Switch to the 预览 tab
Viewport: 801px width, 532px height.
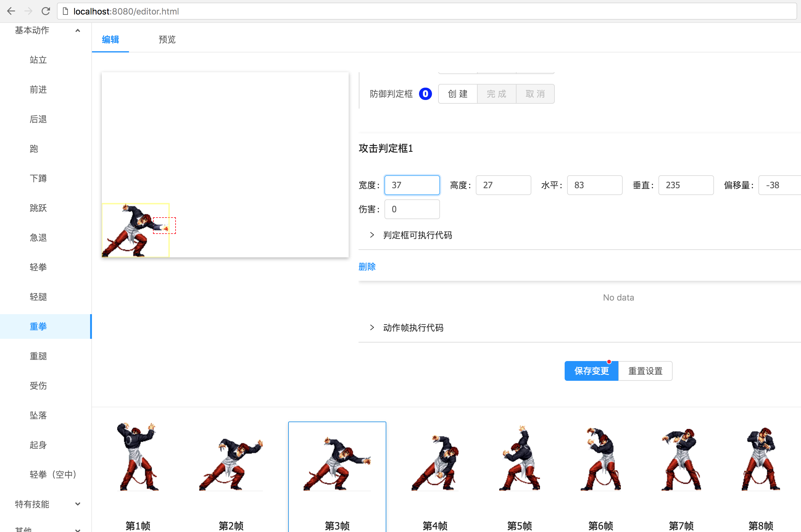[167, 40]
